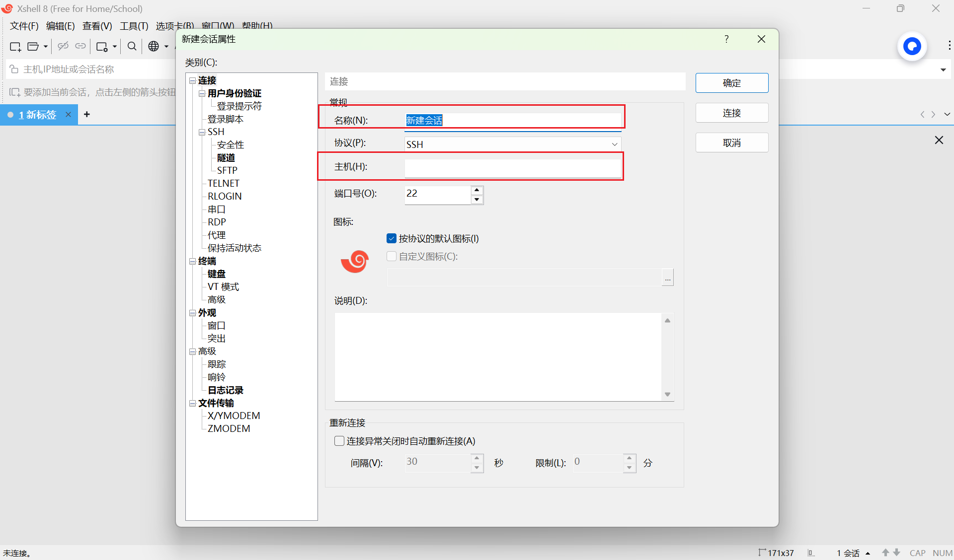Image resolution: width=954 pixels, height=560 pixels.
Task: Click the browse button for custom icon
Action: tap(668, 278)
